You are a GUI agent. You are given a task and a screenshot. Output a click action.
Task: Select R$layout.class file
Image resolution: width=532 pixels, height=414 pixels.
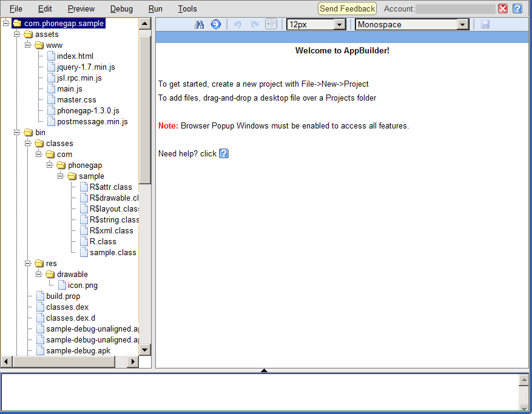(114, 209)
